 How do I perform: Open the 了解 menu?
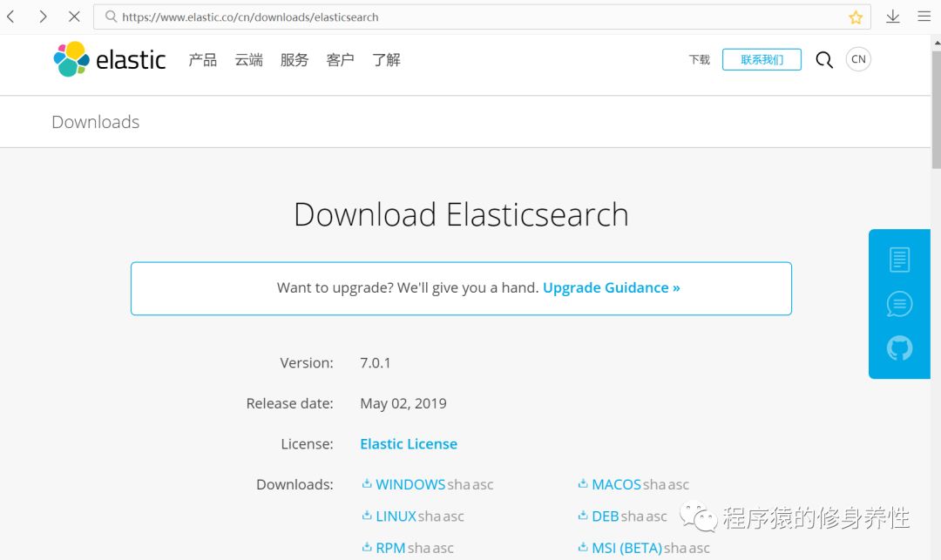click(386, 59)
